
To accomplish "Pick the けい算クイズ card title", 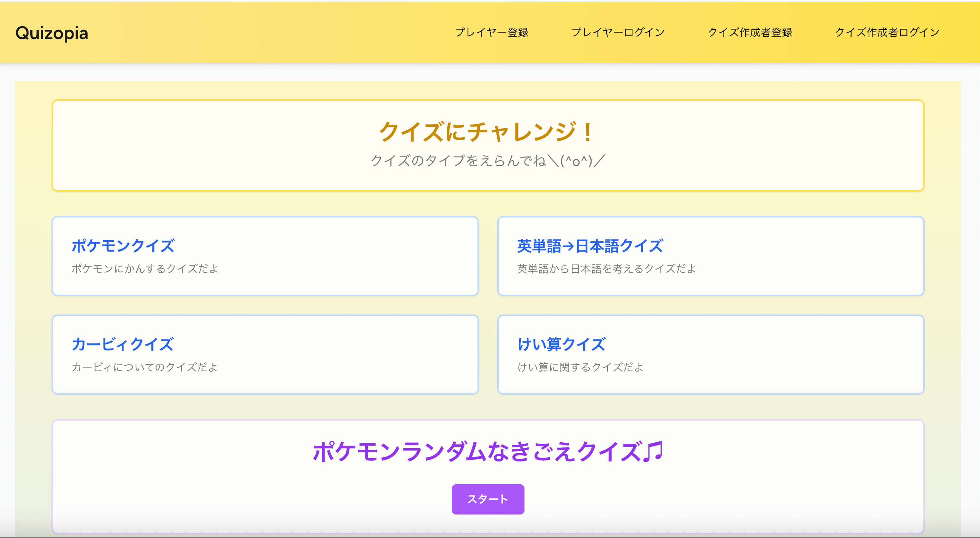I will click(x=561, y=344).
